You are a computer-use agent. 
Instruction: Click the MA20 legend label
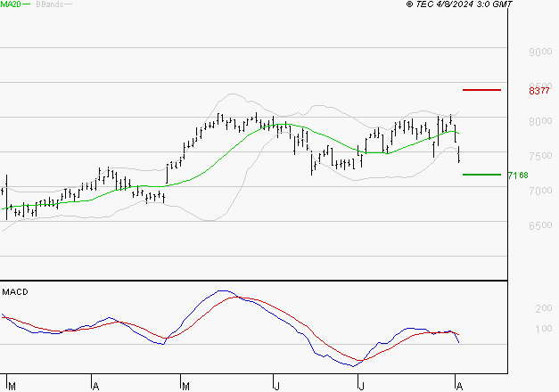coord(11,4)
